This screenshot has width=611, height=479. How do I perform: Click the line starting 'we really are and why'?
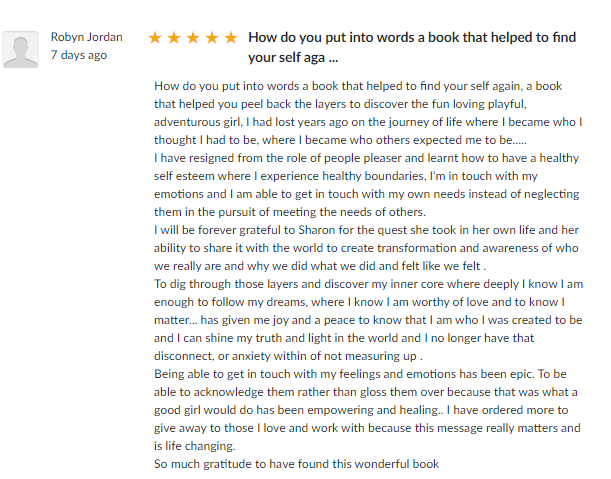click(321, 266)
